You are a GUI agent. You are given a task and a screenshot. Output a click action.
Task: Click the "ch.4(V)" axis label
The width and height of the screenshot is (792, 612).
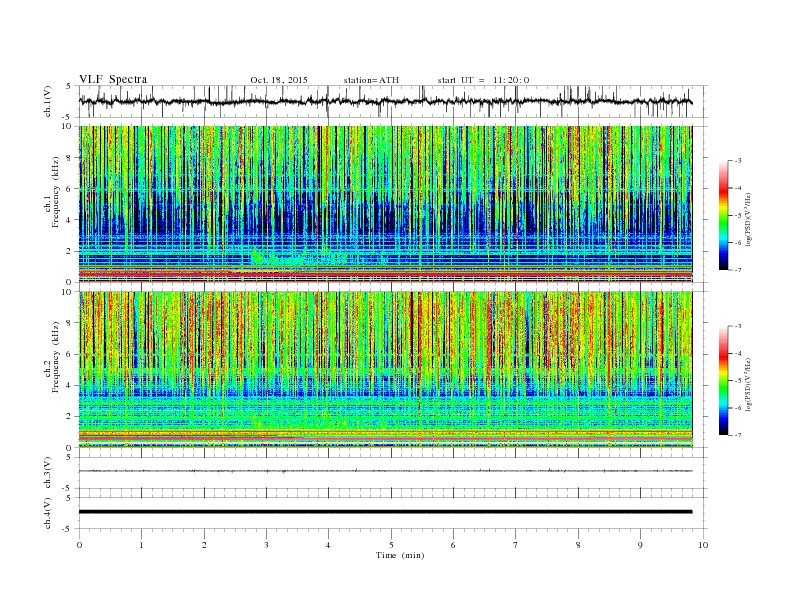coord(48,513)
